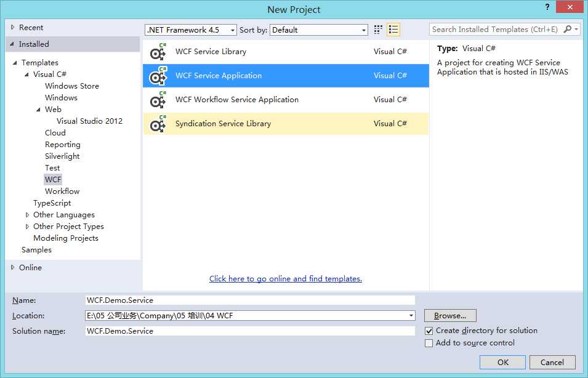Close the New Project dialog
Image resolution: width=588 pixels, height=378 pixels.
click(570, 7)
